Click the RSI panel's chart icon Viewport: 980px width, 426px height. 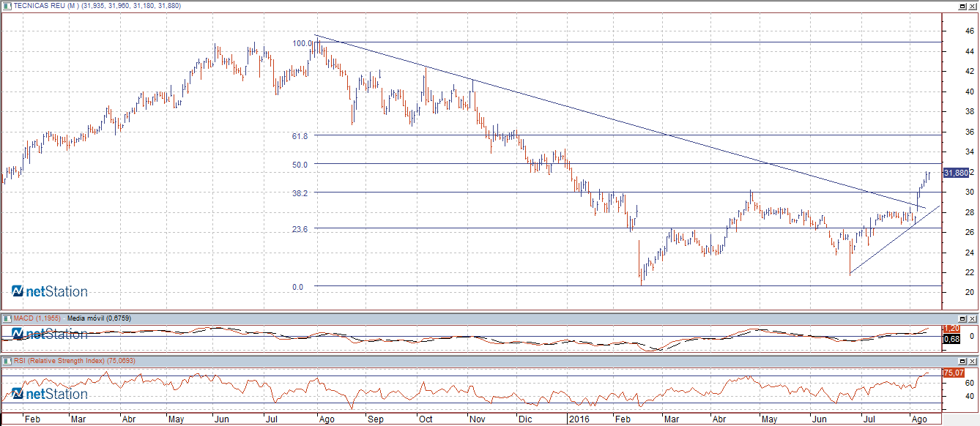click(x=7, y=361)
